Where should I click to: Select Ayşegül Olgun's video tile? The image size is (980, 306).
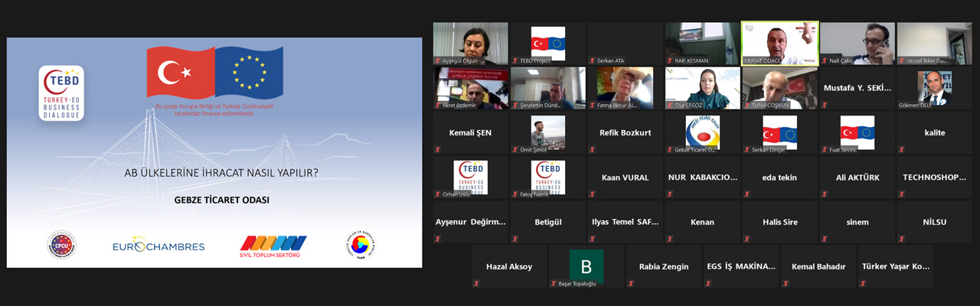pyautogui.click(x=471, y=44)
